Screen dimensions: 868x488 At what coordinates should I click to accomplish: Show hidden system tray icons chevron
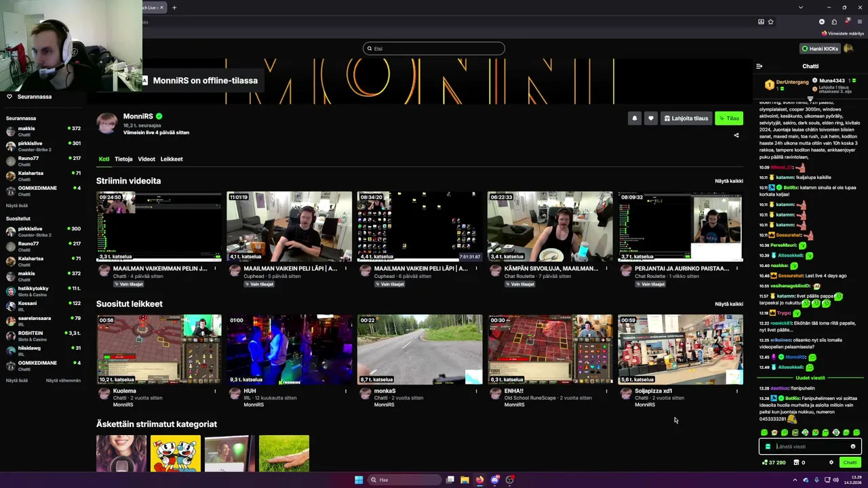(795, 480)
